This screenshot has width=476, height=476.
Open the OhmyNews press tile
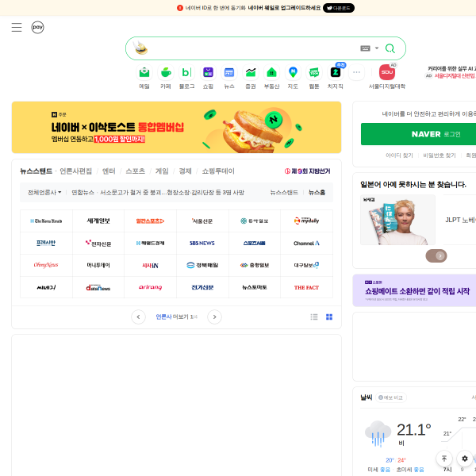click(46, 265)
